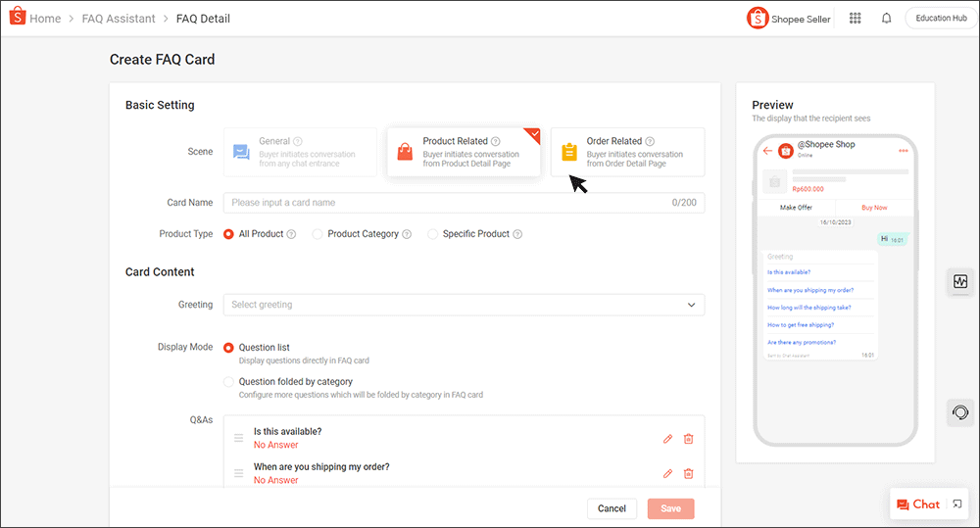Click the Shopee Seller logo icon
The image size is (980, 528).
tap(758, 18)
